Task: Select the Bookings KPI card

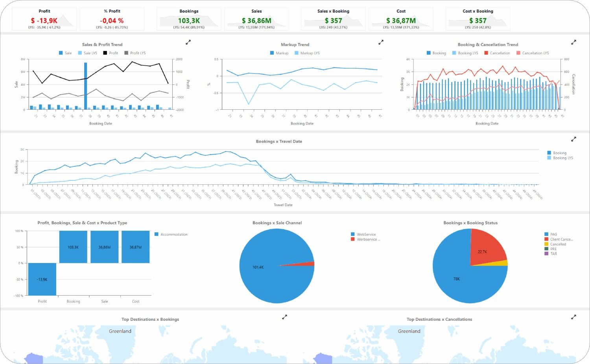Action: click(x=189, y=18)
